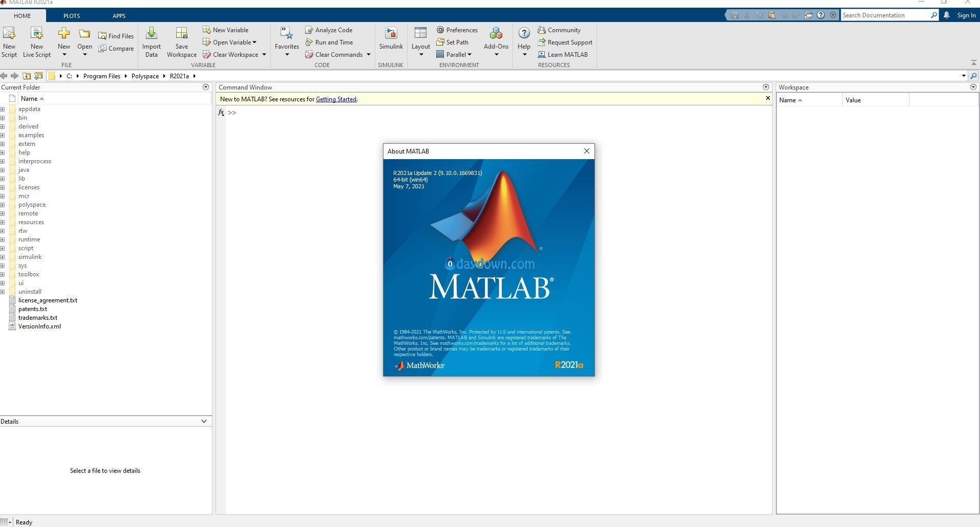Click the Getting Started link
The width and height of the screenshot is (980, 527).
tap(336, 99)
